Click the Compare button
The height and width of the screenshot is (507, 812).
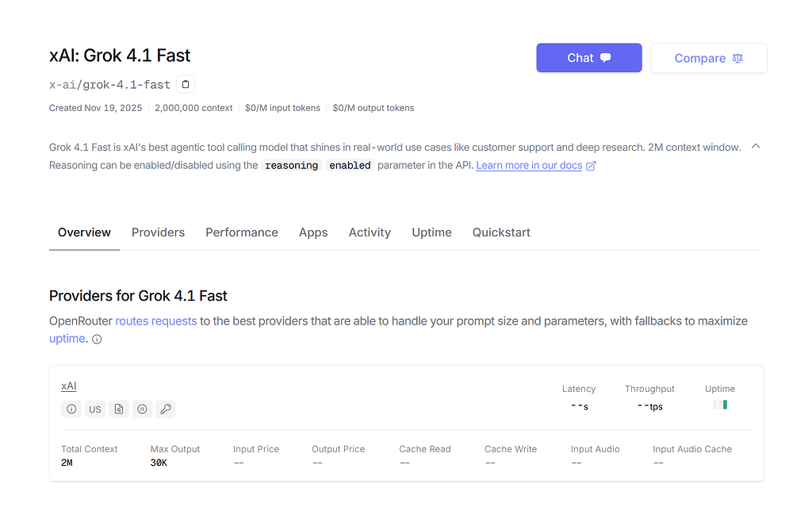[708, 58]
